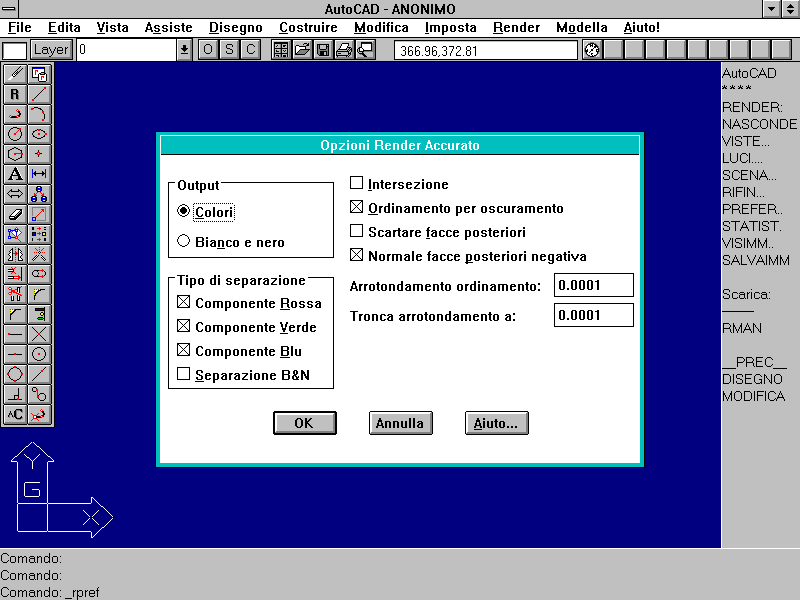
Task: Open the Edita menu
Action: (64, 28)
